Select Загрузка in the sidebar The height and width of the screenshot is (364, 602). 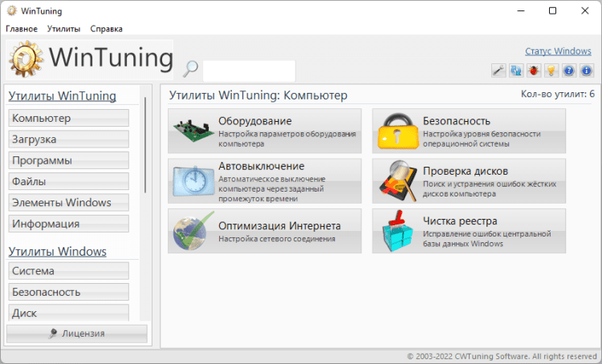pos(69,140)
